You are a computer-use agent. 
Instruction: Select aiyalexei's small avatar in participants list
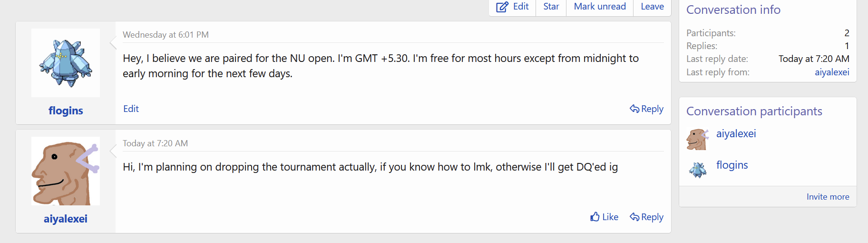pyautogui.click(x=698, y=139)
